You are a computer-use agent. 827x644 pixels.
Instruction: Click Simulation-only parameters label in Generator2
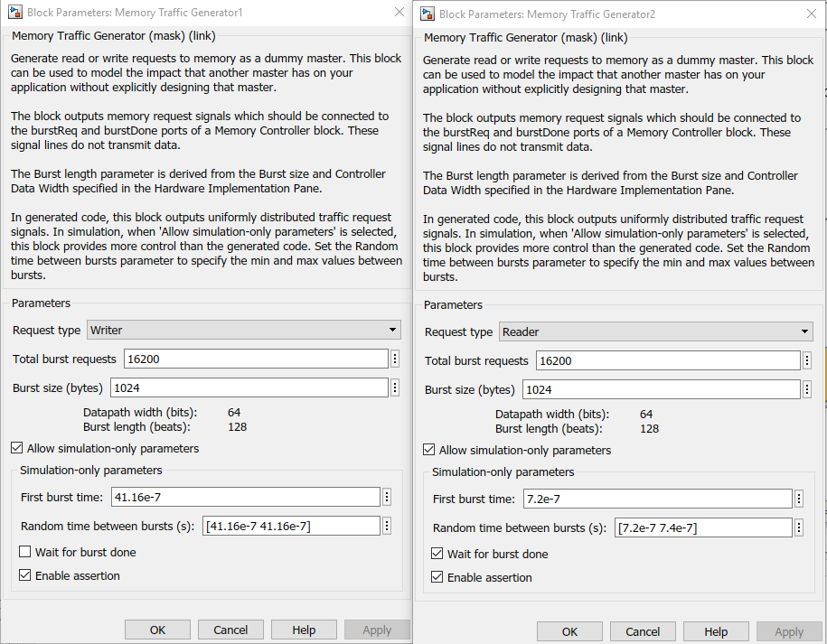click(x=503, y=471)
